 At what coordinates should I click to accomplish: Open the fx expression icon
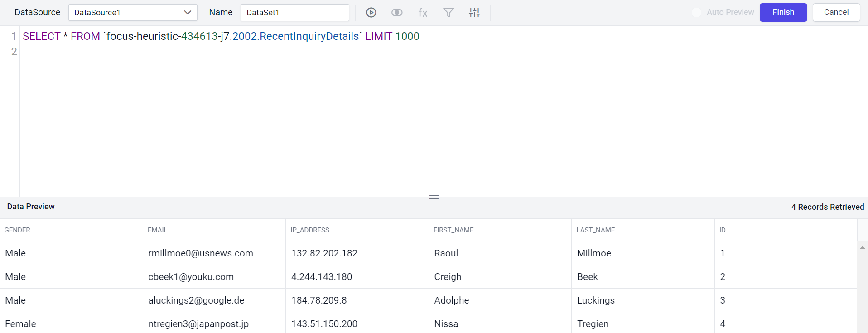pyautogui.click(x=423, y=13)
